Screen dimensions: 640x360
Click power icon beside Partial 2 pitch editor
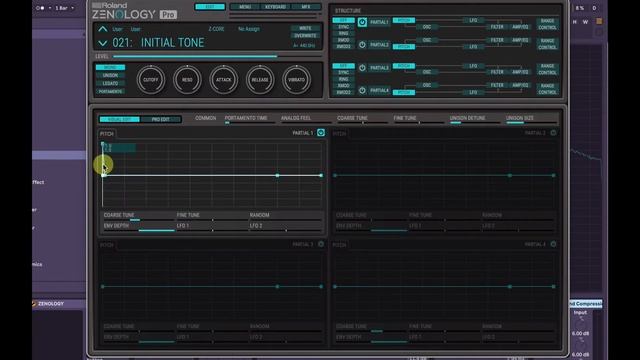click(x=553, y=133)
